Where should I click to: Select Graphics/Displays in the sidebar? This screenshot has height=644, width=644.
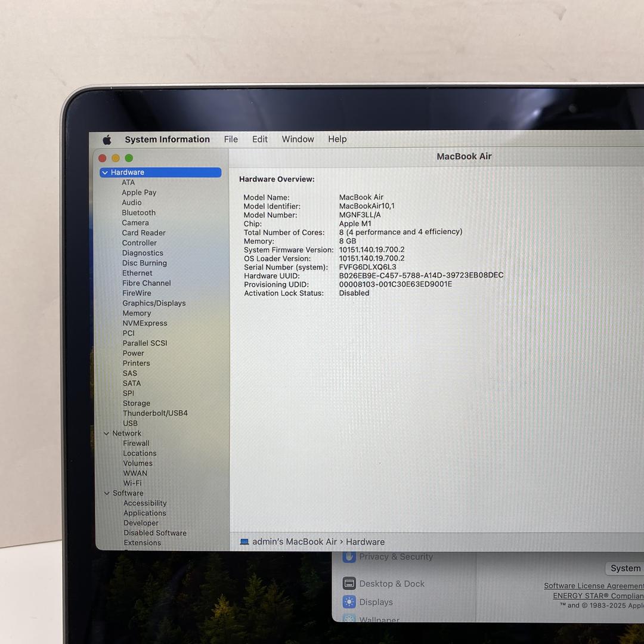point(154,303)
